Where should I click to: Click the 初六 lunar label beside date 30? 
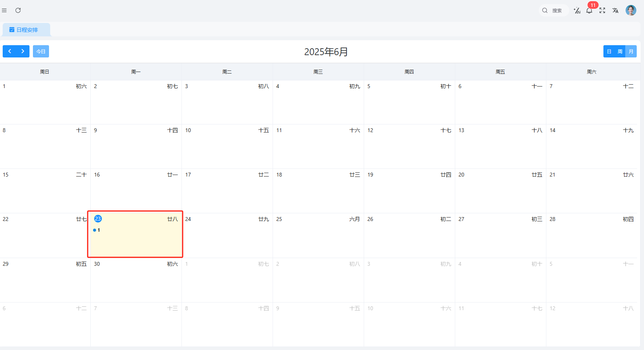pyautogui.click(x=173, y=264)
